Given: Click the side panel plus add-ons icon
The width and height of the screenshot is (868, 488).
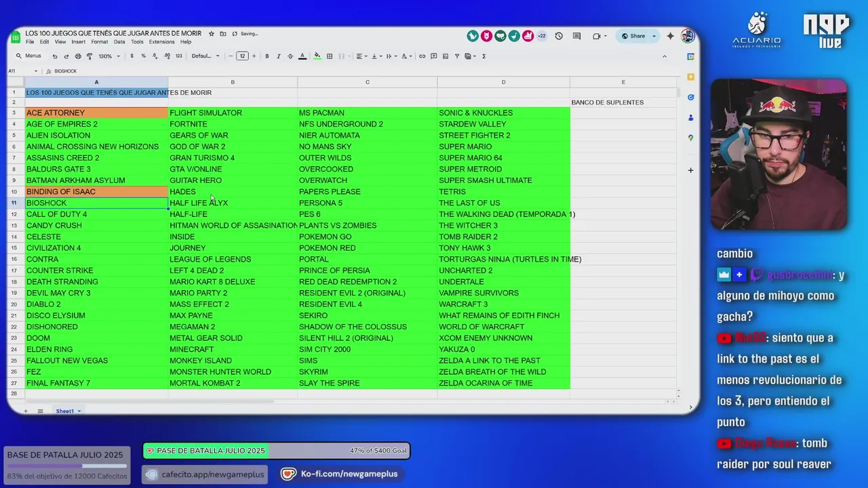Looking at the screenshot, I should (x=690, y=170).
